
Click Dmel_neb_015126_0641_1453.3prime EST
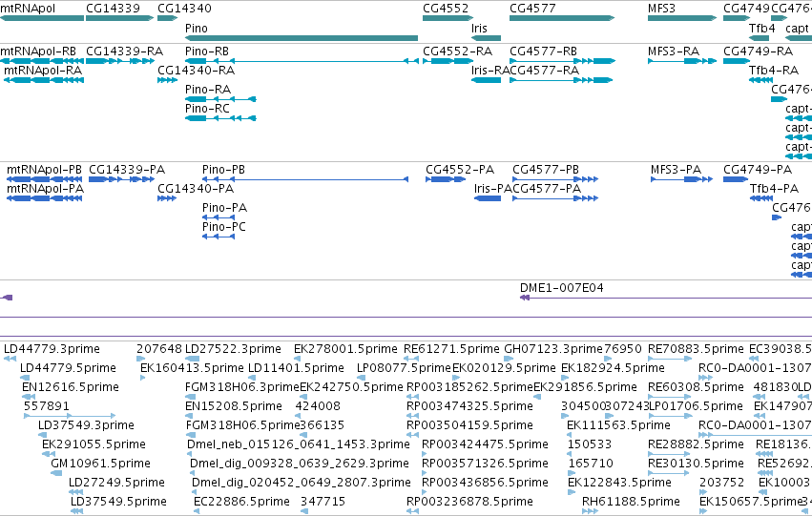click(x=190, y=453)
